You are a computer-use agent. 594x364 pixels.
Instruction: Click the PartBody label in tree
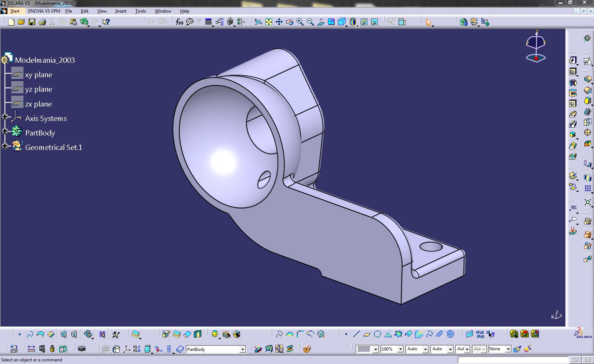pos(40,133)
